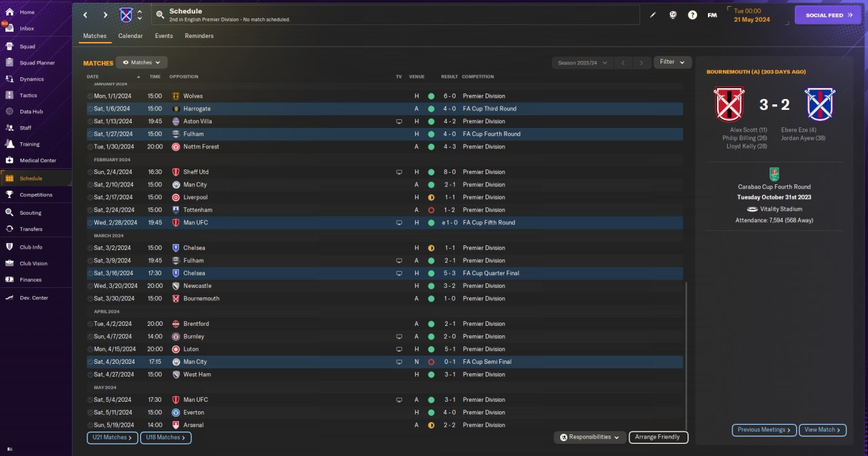
Task: Open the Matches view dropdown
Action: pyautogui.click(x=142, y=62)
